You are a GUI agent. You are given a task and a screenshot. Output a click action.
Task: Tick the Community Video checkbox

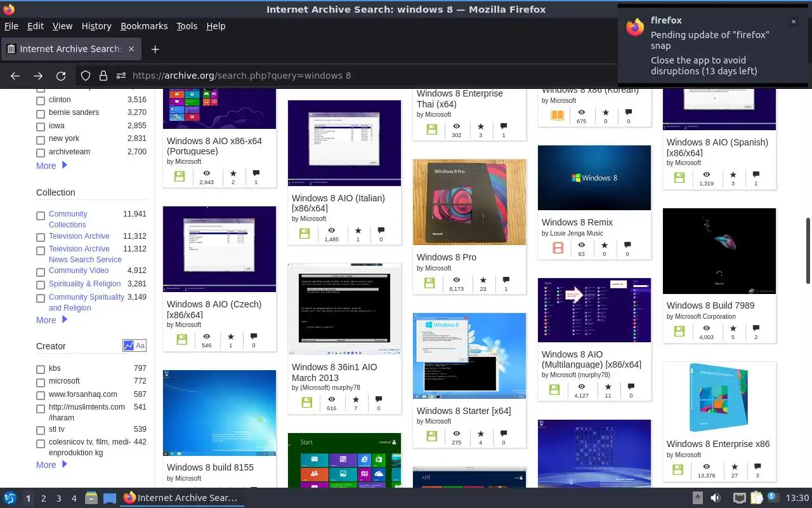(41, 272)
